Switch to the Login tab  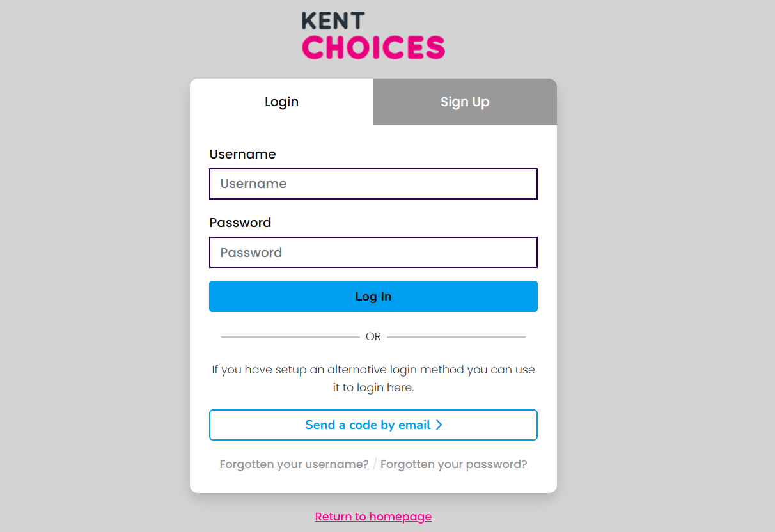281,102
